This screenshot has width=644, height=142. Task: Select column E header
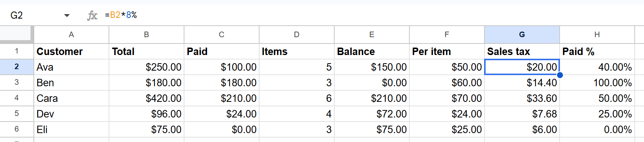coord(372,35)
